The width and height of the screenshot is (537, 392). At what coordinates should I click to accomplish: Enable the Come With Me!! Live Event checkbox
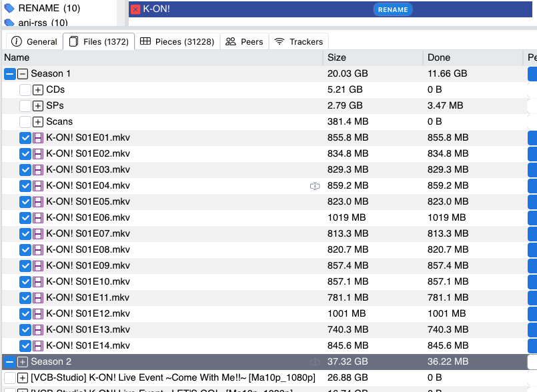(10, 377)
